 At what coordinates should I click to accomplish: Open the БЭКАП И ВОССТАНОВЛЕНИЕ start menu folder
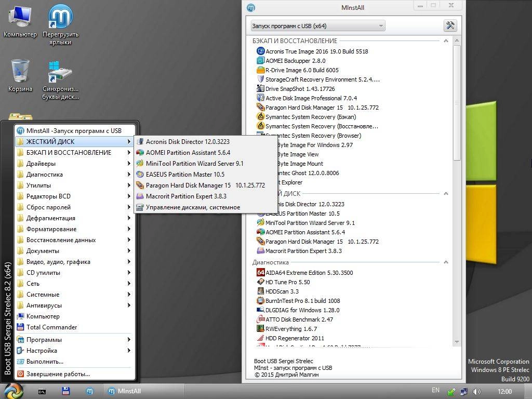point(74,152)
